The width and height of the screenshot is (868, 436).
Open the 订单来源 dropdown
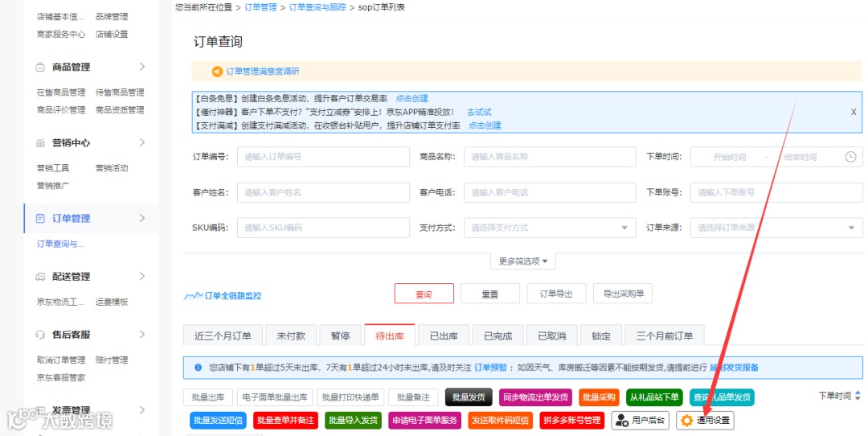(x=776, y=228)
